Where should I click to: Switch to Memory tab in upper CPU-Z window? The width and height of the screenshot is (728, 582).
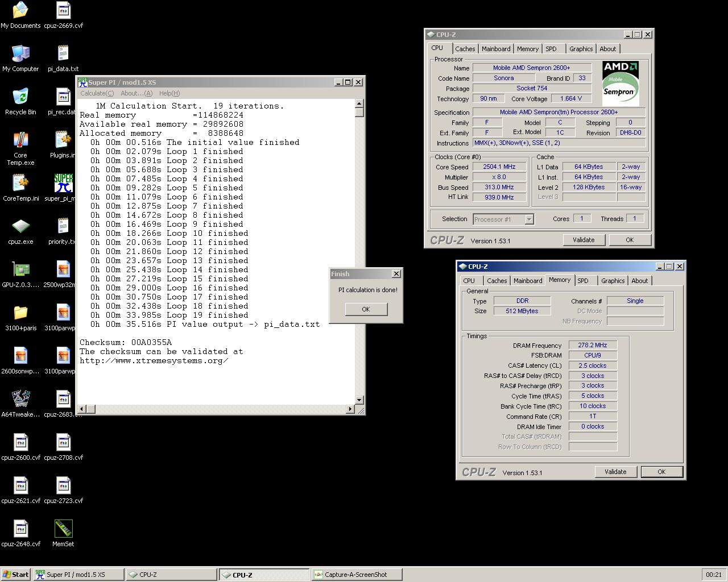click(x=528, y=49)
